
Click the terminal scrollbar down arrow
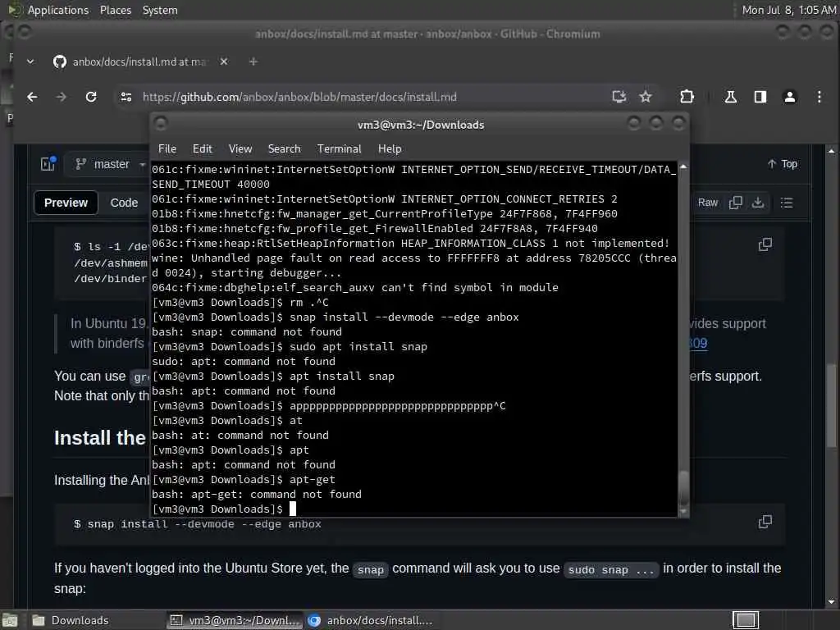pos(683,512)
